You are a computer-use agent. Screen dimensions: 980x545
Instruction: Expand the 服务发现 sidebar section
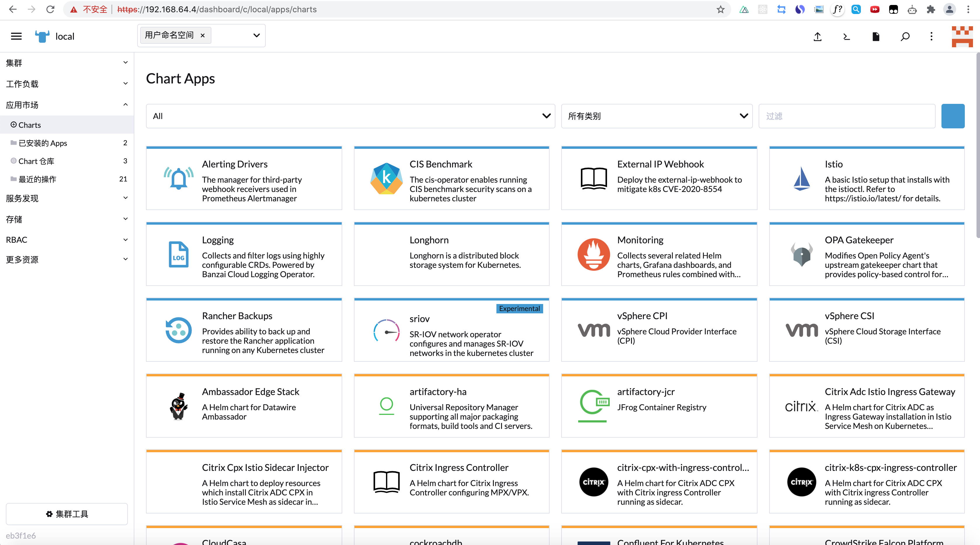[x=67, y=198]
